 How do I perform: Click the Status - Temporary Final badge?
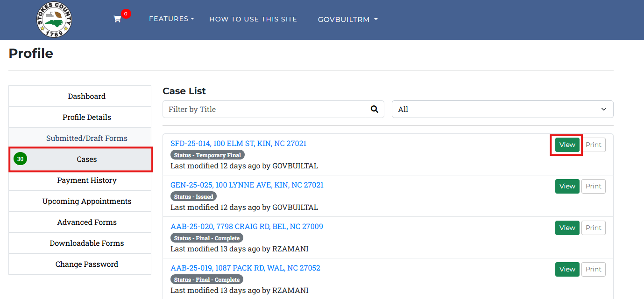207,155
